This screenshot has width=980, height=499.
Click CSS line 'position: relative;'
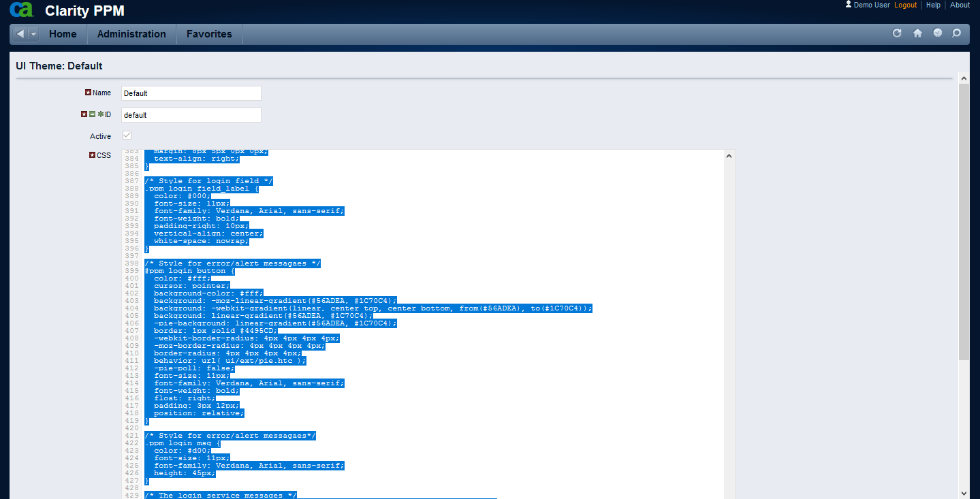pyautogui.click(x=199, y=413)
